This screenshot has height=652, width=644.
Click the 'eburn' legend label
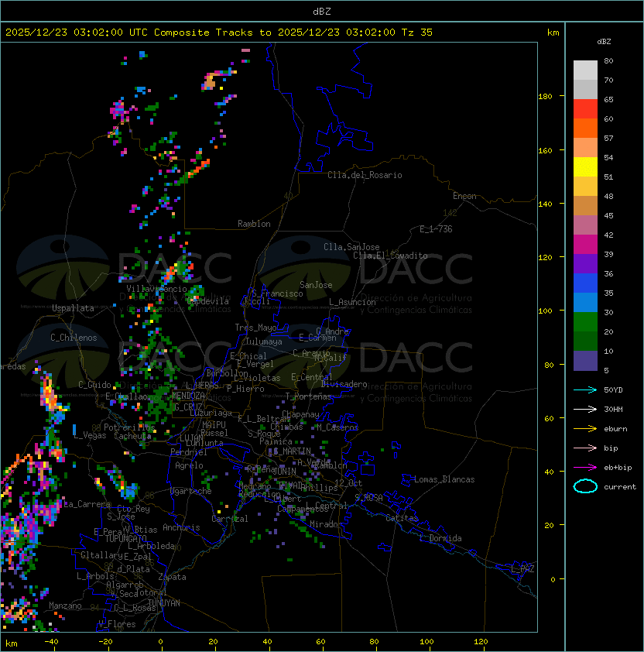(x=615, y=429)
